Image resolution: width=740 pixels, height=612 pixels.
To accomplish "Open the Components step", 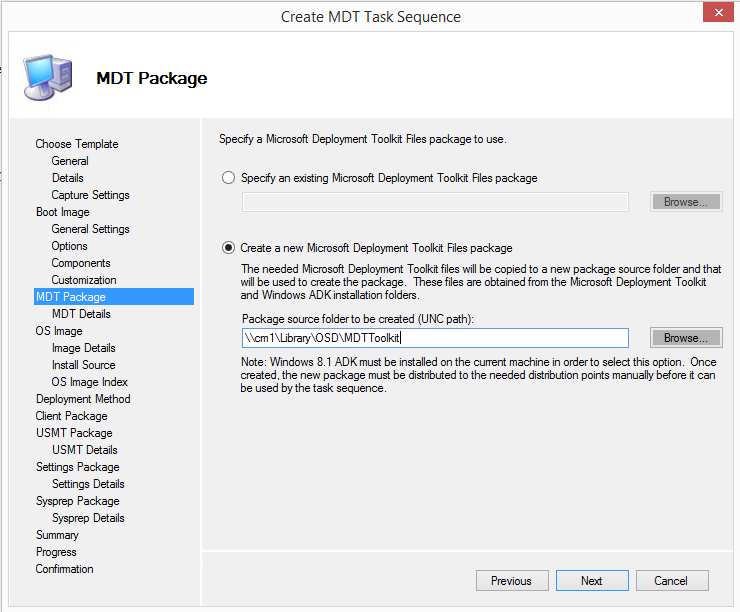I will [81, 263].
